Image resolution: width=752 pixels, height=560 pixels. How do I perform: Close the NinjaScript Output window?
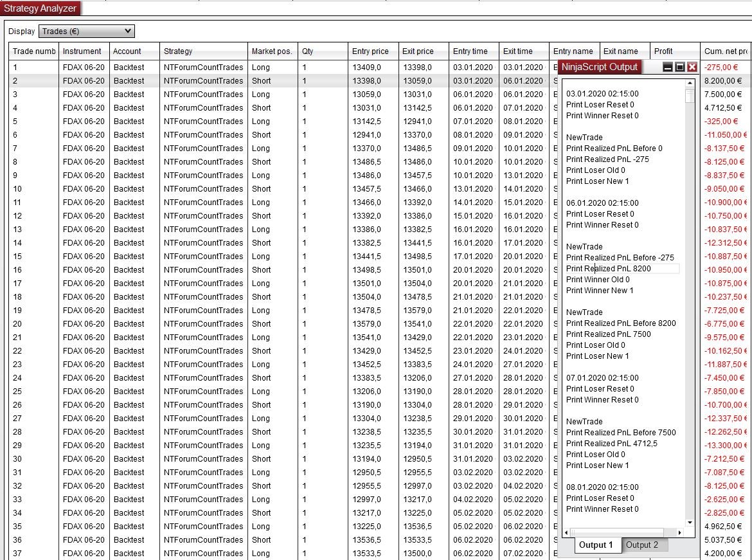point(692,67)
